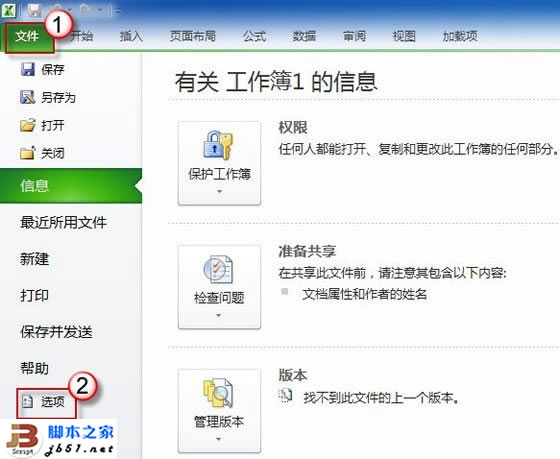This screenshot has height=459, width=560.
Task: Click the text 找不到此文件的上一个版本
Action: pos(381,397)
